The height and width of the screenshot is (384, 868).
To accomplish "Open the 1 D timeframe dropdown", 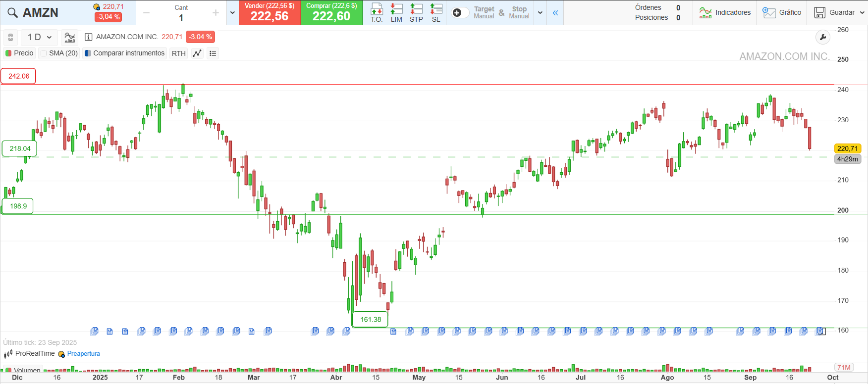I will click(40, 37).
